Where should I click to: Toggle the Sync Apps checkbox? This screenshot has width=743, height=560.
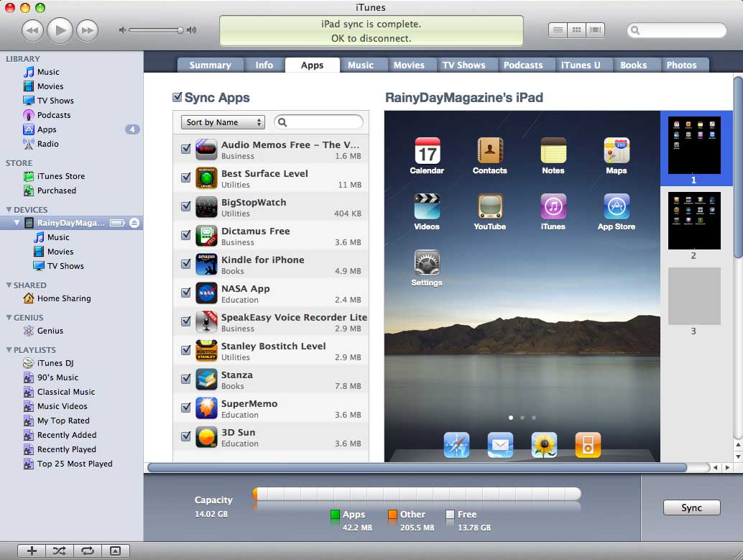click(177, 97)
